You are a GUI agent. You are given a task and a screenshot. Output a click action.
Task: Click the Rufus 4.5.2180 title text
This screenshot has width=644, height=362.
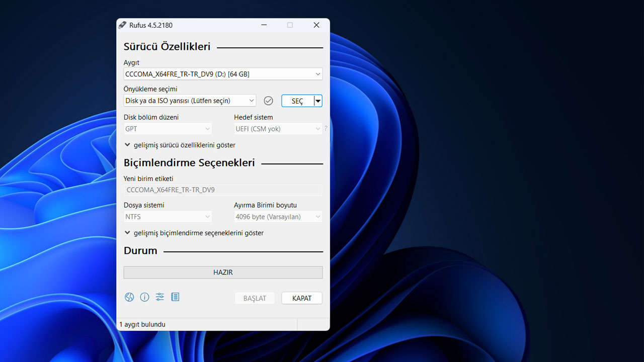pyautogui.click(x=151, y=25)
